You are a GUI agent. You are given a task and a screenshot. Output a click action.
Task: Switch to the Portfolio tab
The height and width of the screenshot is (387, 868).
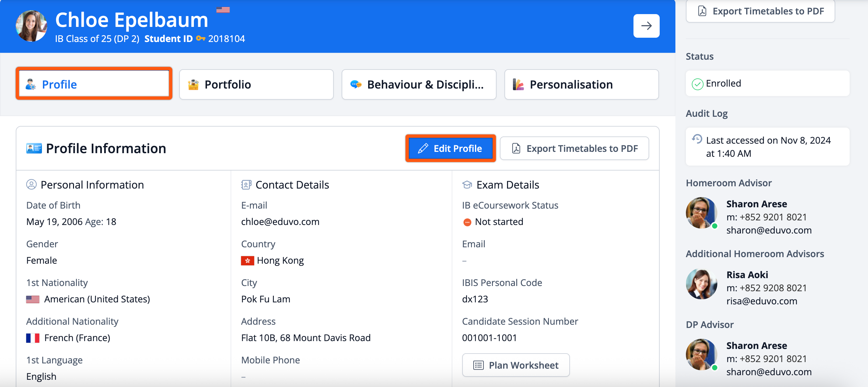tap(256, 84)
